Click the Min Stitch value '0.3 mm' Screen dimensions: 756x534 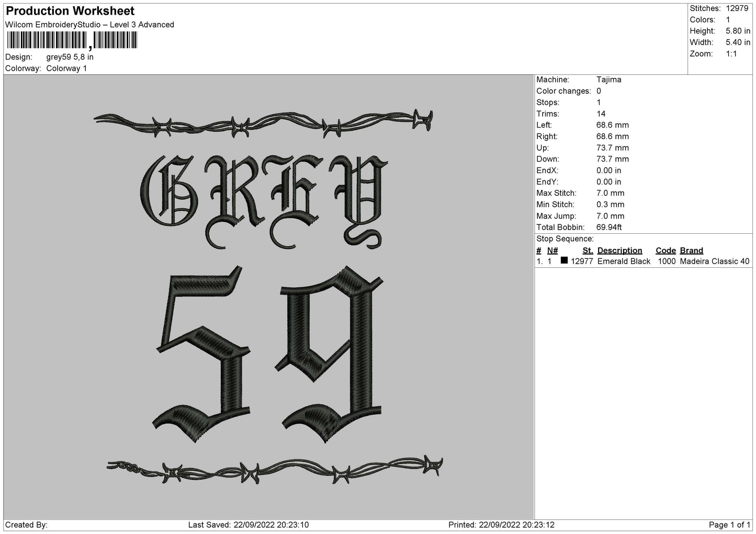[611, 204]
